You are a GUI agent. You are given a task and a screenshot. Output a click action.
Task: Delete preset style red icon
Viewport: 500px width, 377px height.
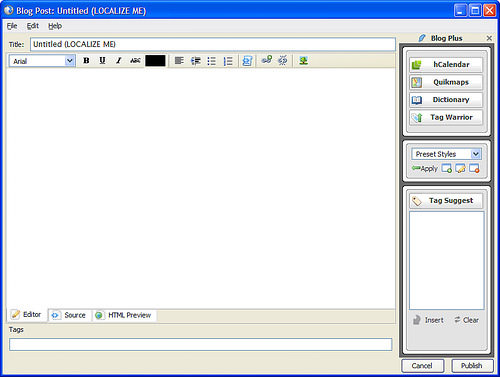click(x=474, y=168)
